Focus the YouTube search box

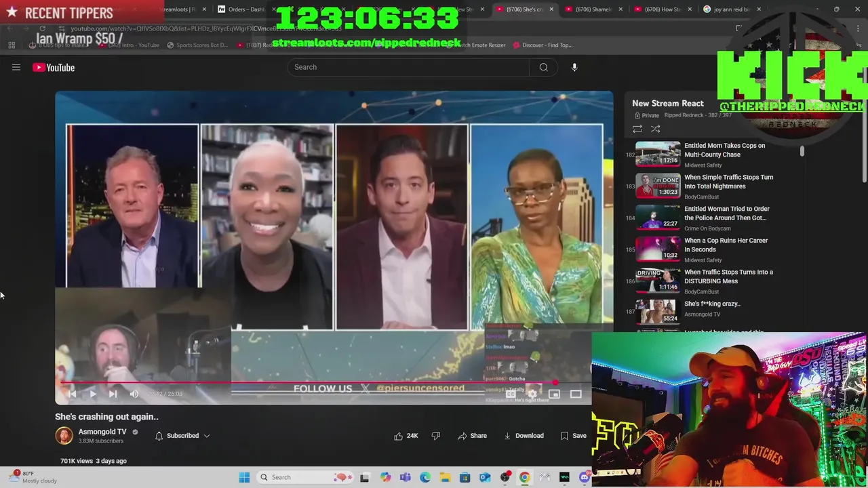(409, 67)
